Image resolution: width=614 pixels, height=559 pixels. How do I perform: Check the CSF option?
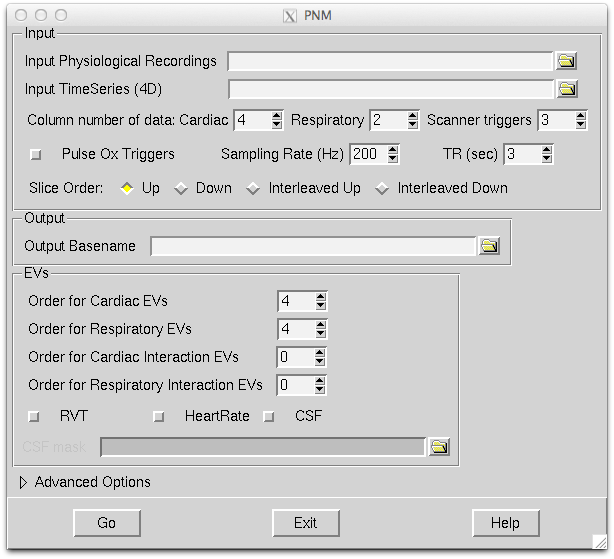coord(268,416)
